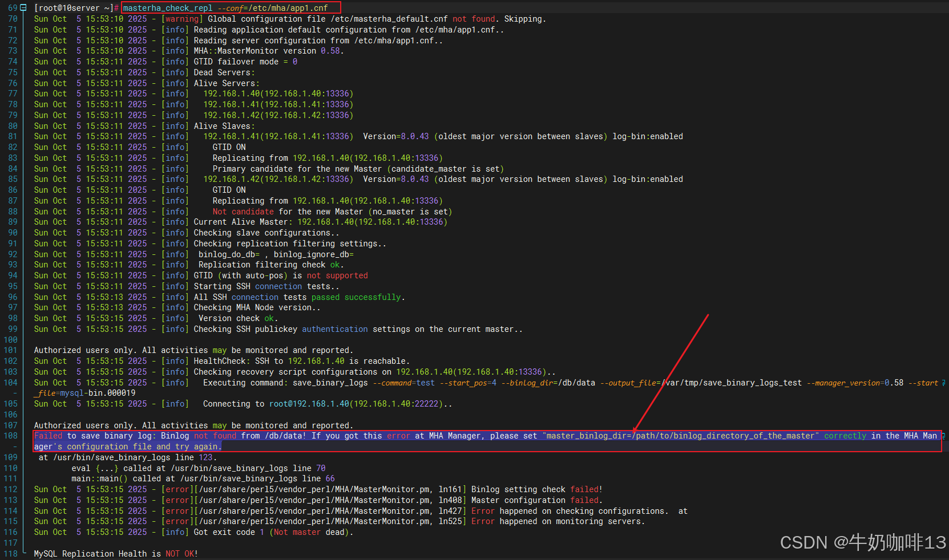Click the "Alive Servers:" text
The width and height of the screenshot is (949, 560).
pyautogui.click(x=227, y=83)
